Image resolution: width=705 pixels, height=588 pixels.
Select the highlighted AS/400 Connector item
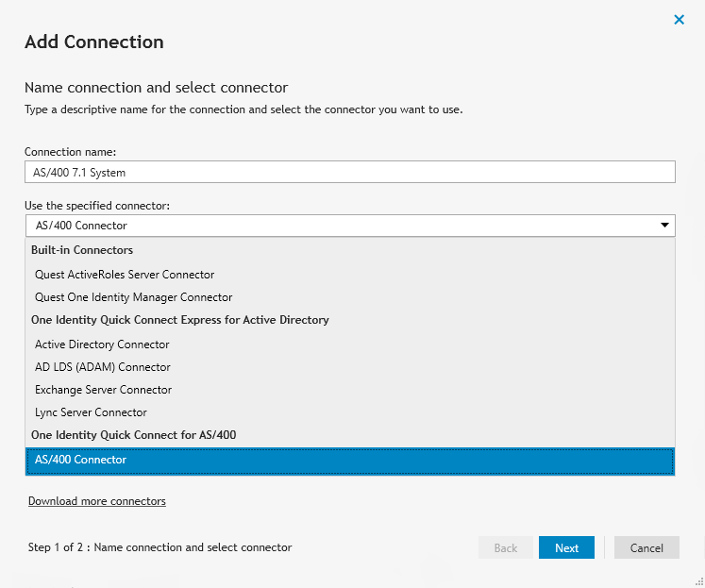coord(350,461)
